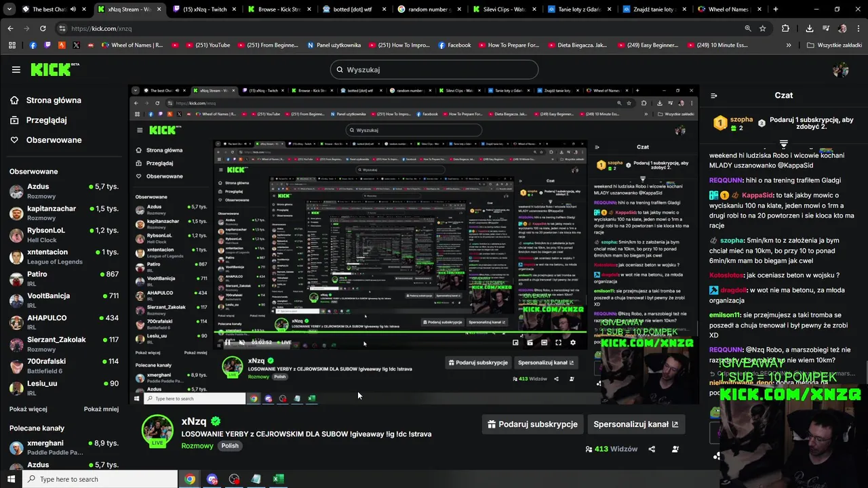
Task: Click the Kotoslotos username in chat
Action: (726, 275)
